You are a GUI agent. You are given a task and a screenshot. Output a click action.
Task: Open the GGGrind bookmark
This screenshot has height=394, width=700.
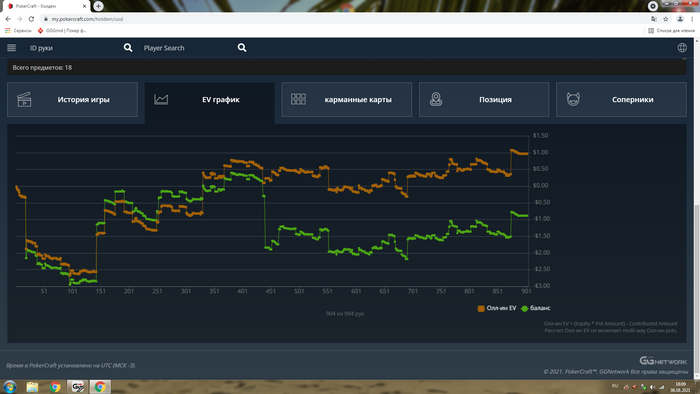click(62, 31)
